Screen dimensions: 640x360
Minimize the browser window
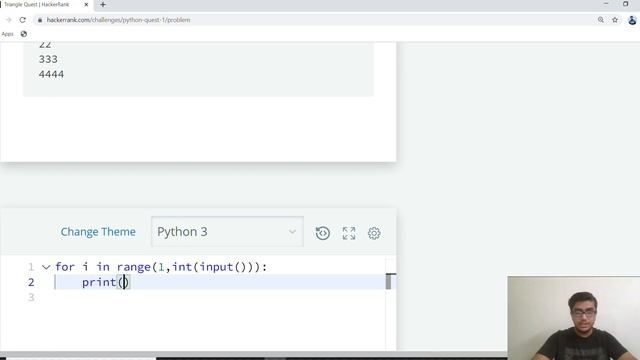tap(606, 4)
